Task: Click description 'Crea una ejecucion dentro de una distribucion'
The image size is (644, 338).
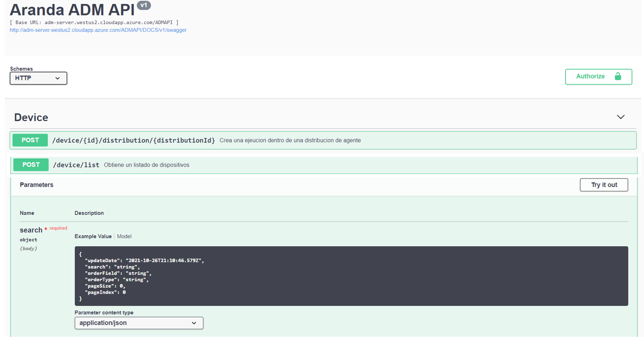Action: 290,140
